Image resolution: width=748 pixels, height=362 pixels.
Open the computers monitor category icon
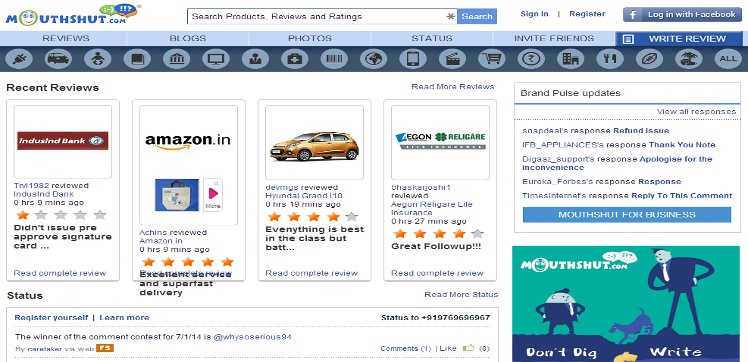point(216,59)
